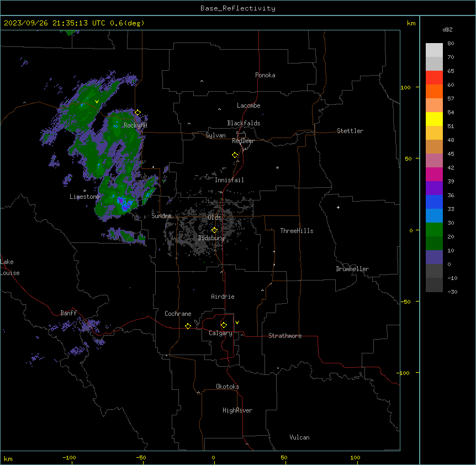
Task: Click the Cochrane town label
Action: click(178, 314)
